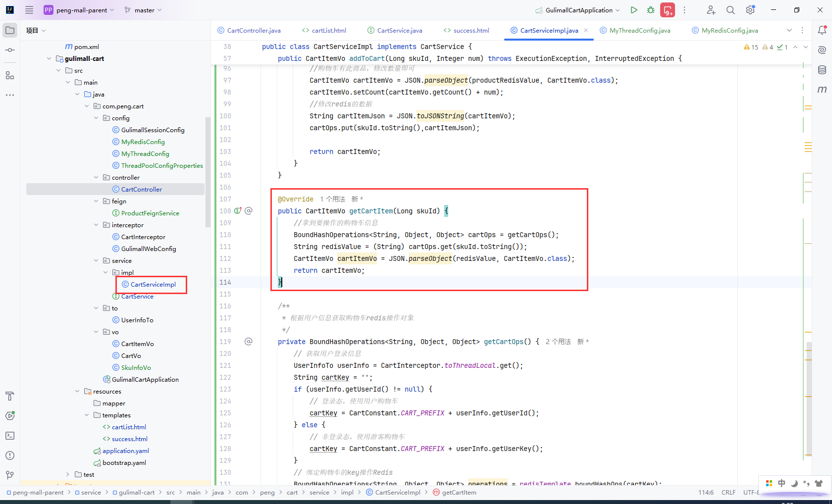Open the peng-mall-parent project dropdown

click(x=79, y=10)
